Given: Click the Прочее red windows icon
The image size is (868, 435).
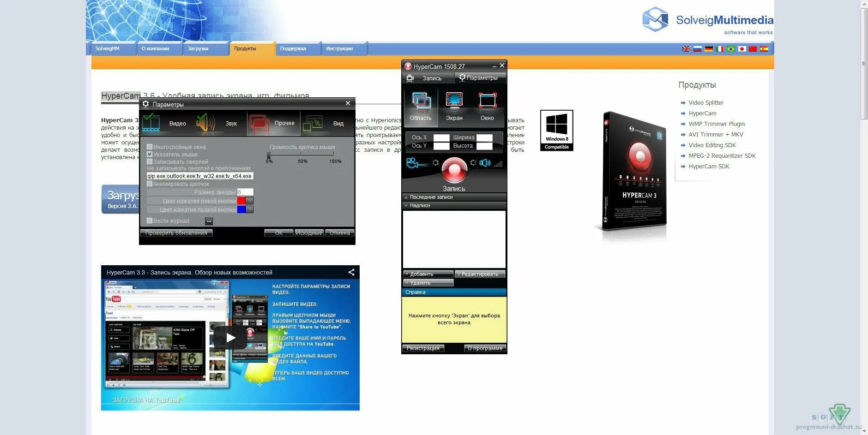Looking at the screenshot, I should click(x=259, y=123).
